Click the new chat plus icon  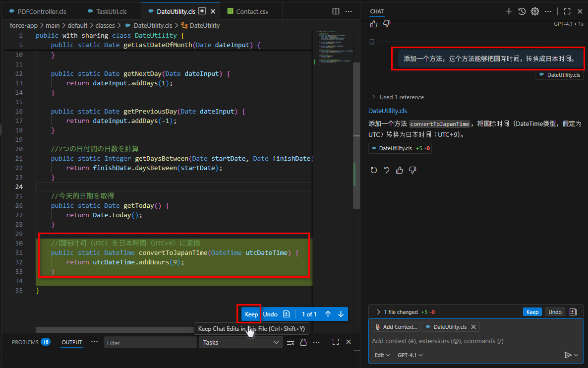click(x=509, y=11)
